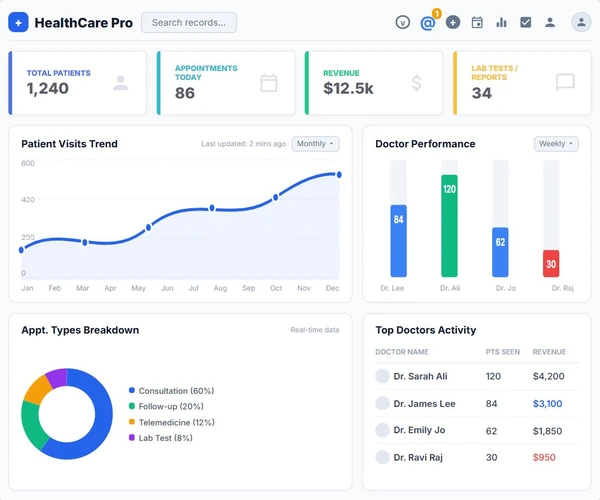Click purple Lab Test (8%) legend swatch
600x500 pixels.
tap(132, 437)
